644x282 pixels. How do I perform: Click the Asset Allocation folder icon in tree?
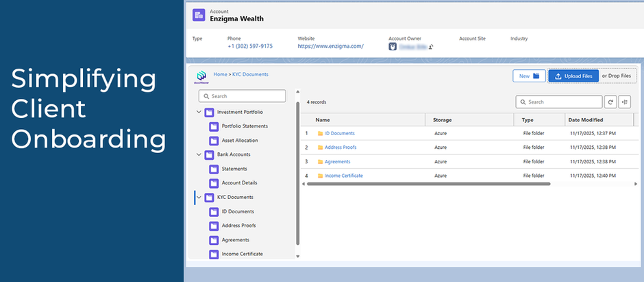click(214, 141)
